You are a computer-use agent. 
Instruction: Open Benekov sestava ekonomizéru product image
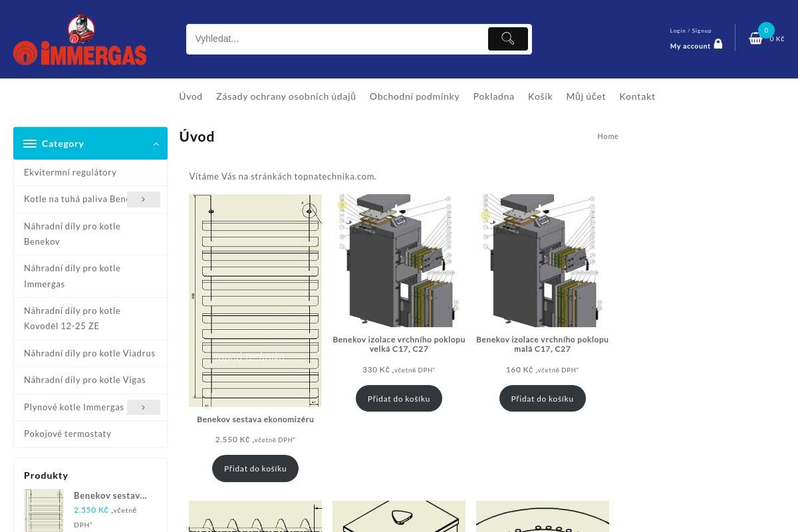coord(255,301)
